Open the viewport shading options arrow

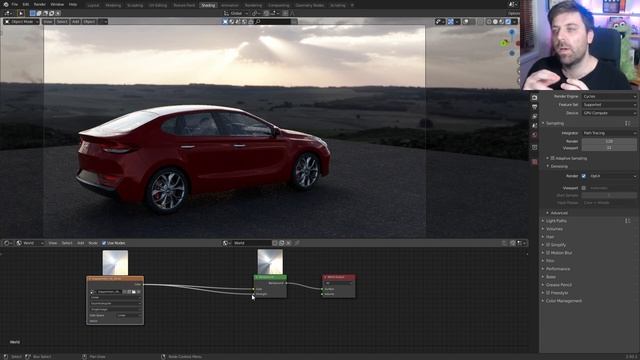(515, 21)
